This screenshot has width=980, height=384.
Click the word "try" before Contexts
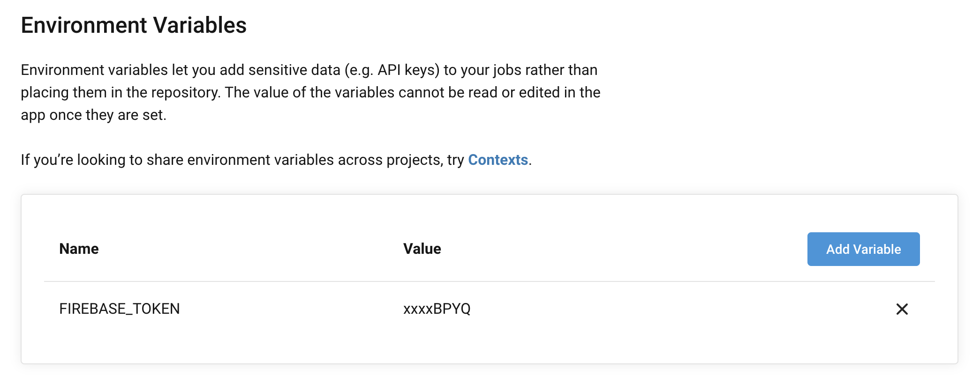[x=455, y=160]
